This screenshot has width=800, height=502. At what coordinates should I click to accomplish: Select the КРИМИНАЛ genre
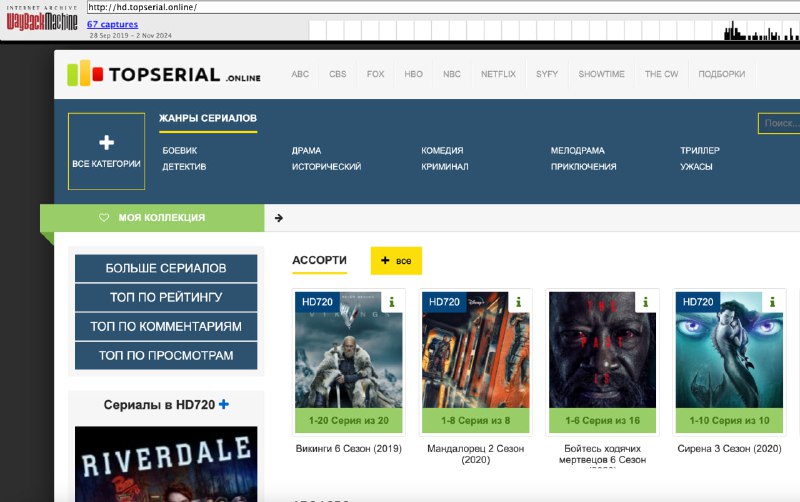coord(445,166)
